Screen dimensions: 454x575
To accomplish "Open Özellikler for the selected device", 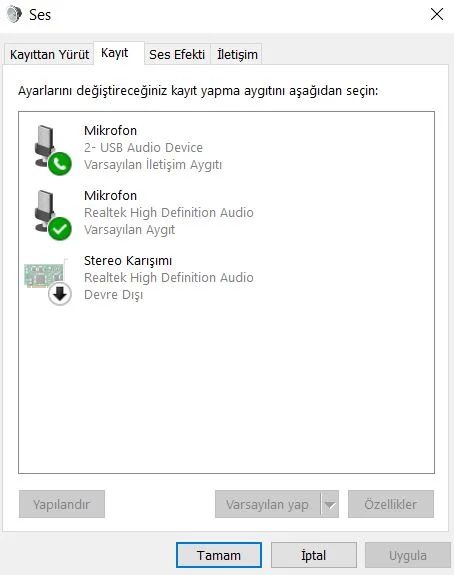I will pyautogui.click(x=391, y=504).
